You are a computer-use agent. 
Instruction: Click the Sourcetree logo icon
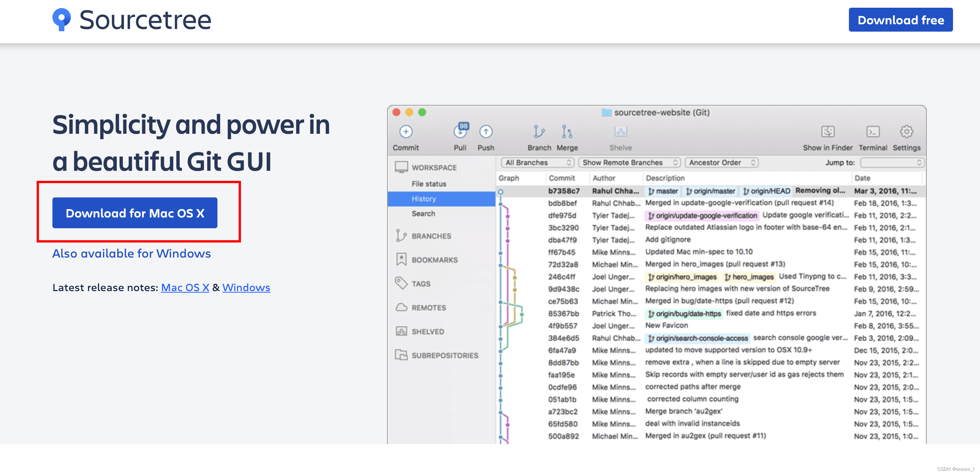61,19
